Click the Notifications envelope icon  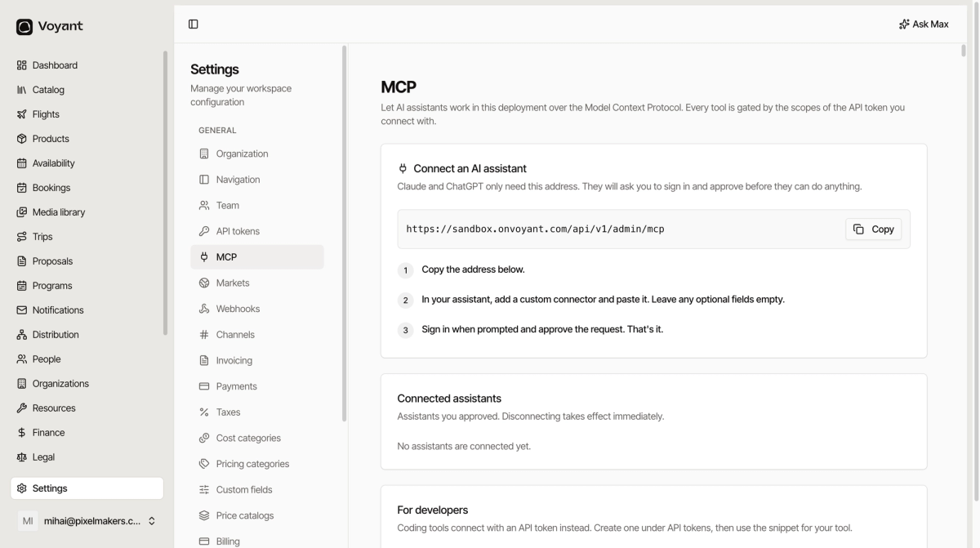[22, 310]
